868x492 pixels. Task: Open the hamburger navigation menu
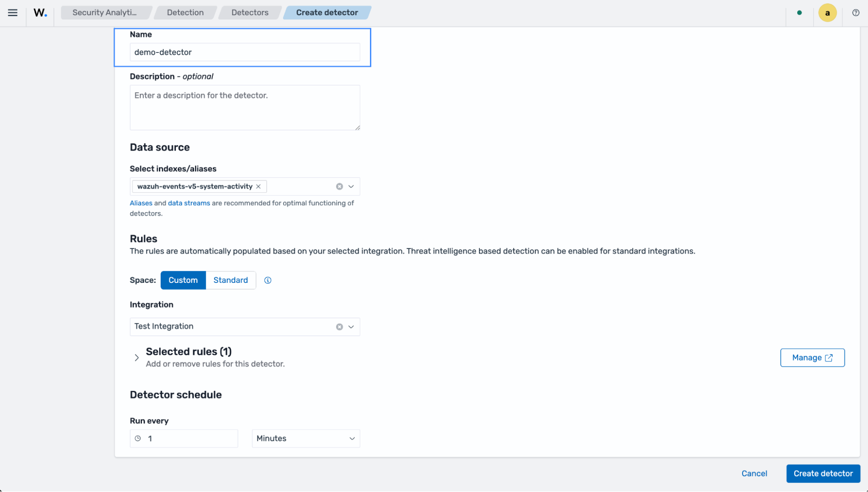coord(13,13)
